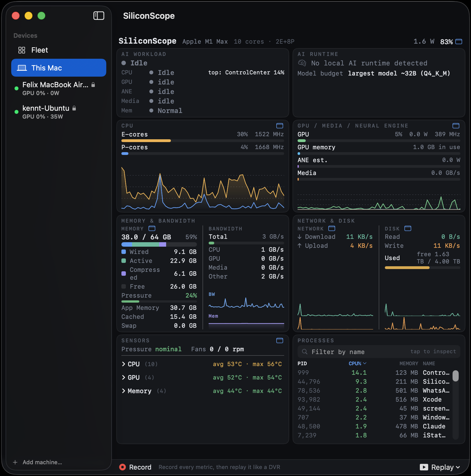This screenshot has width=471, height=476.
Task: Select Felix MacBook Air device
Action: tap(59, 88)
